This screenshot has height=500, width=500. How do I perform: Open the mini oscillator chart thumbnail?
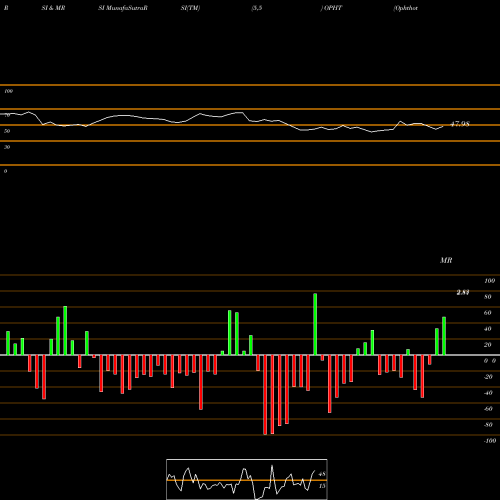247,479
